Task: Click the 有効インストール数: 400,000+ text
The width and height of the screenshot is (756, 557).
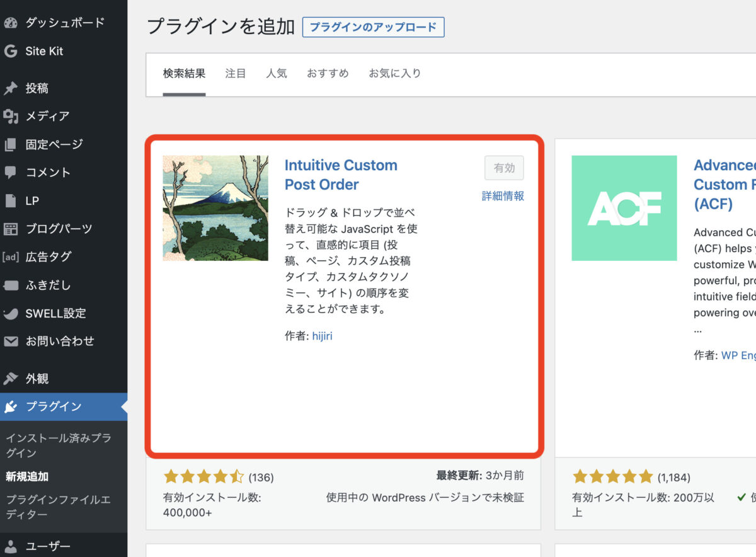Action: coord(212,505)
